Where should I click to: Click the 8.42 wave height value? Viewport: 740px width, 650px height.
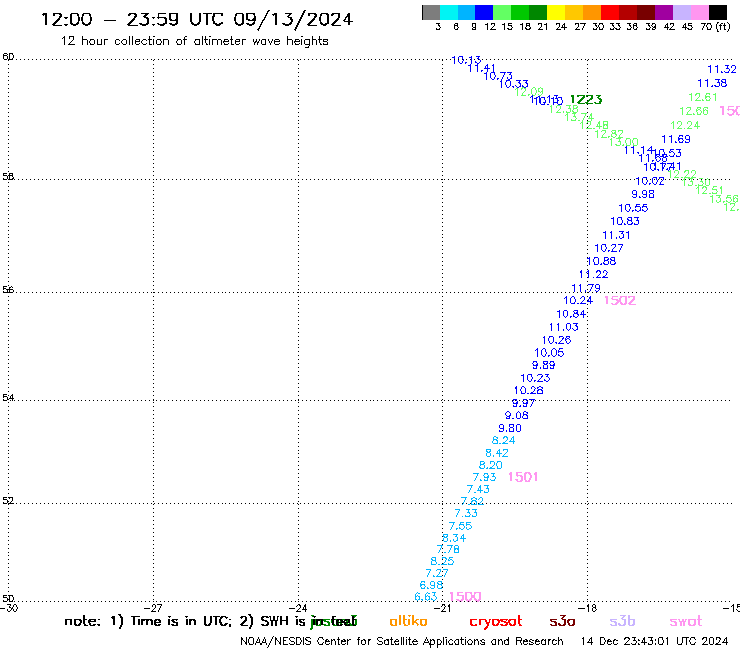497,453
